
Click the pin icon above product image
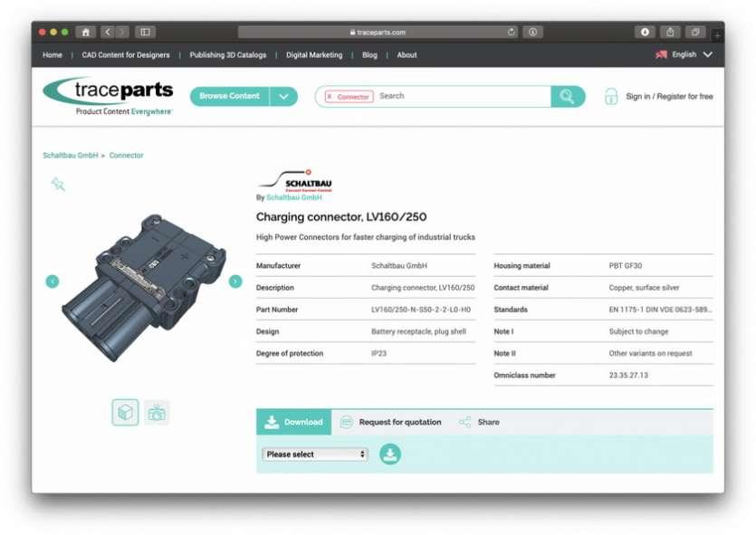pos(58,184)
